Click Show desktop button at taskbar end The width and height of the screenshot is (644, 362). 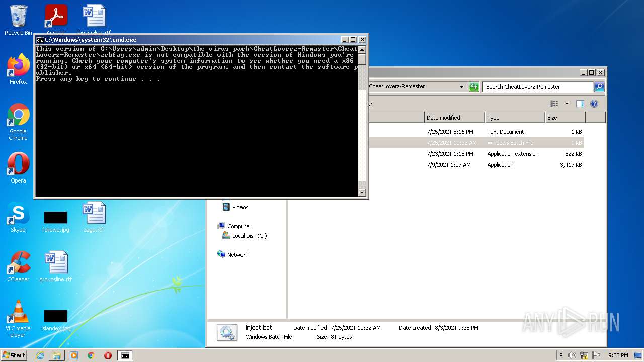639,355
